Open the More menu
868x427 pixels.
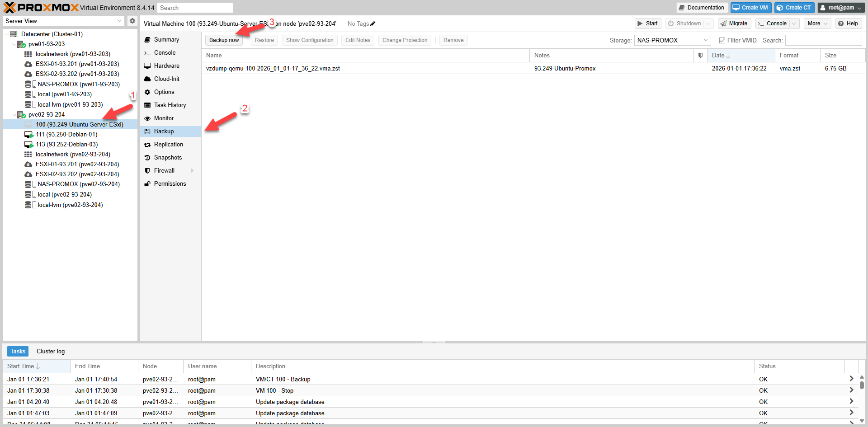(817, 23)
